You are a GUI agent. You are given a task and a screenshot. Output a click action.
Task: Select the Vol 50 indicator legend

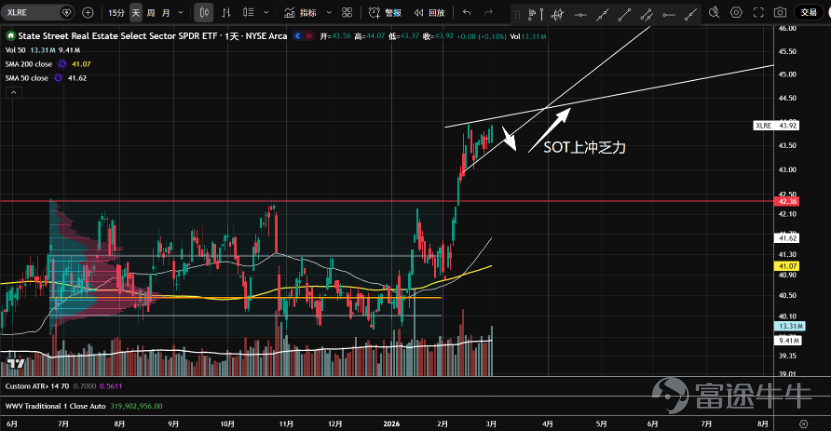pos(15,50)
